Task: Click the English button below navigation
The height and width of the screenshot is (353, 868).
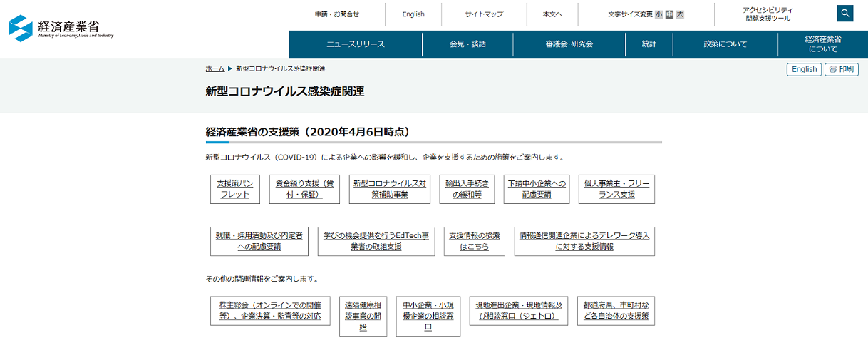Action: [x=804, y=69]
